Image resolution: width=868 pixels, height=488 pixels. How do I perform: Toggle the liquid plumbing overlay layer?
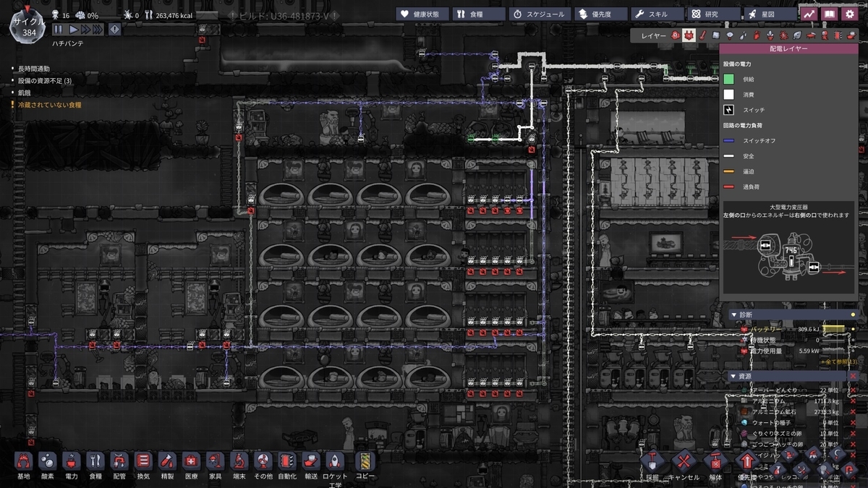tap(743, 35)
